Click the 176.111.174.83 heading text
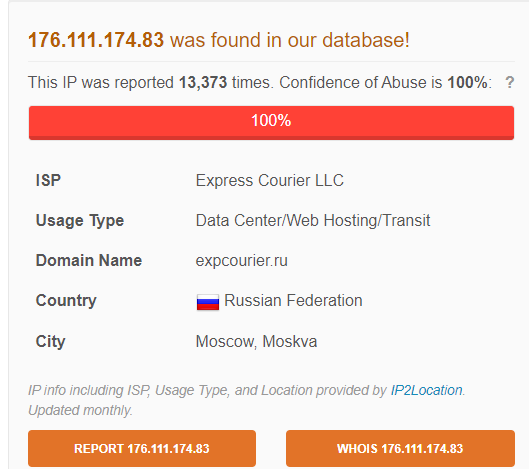 96,40
